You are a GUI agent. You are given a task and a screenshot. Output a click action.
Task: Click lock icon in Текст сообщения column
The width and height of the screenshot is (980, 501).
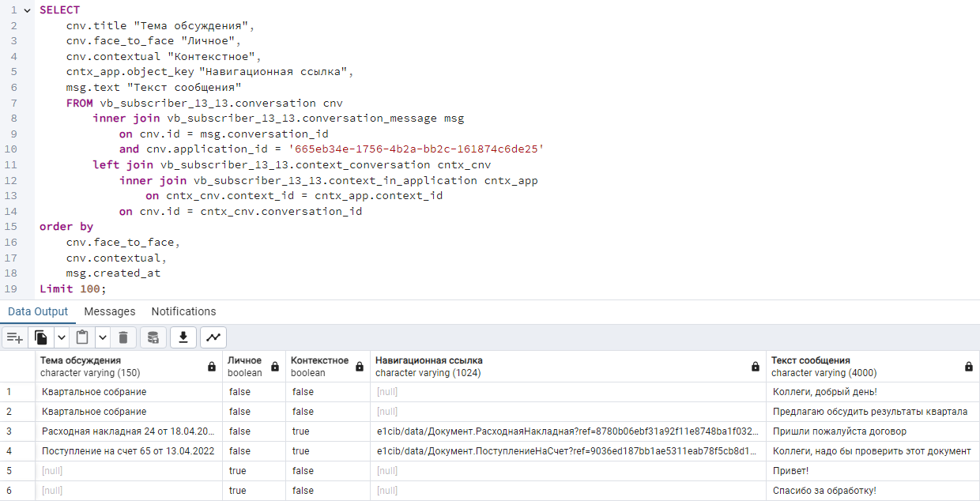pos(969,367)
